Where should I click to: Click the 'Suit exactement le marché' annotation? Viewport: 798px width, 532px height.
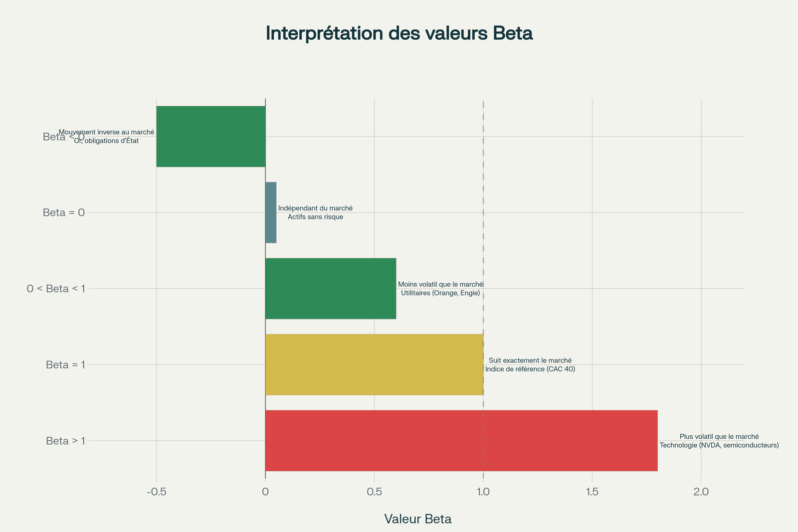(x=530, y=360)
